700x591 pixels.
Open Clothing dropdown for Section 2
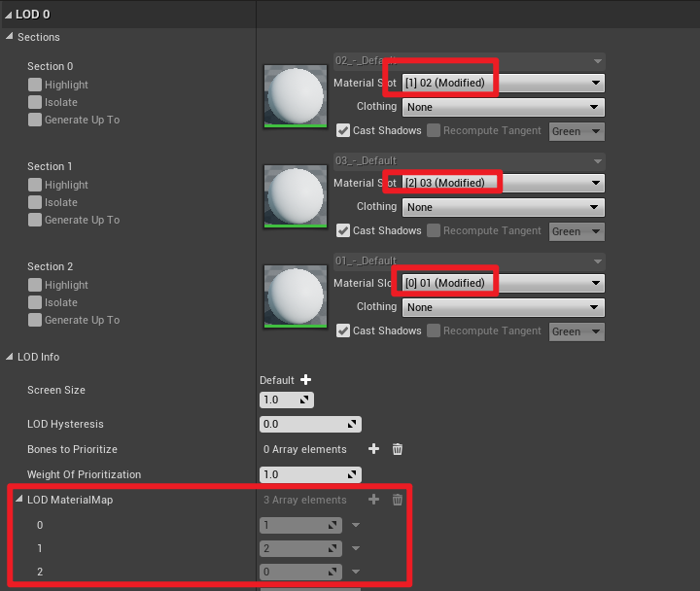504,307
